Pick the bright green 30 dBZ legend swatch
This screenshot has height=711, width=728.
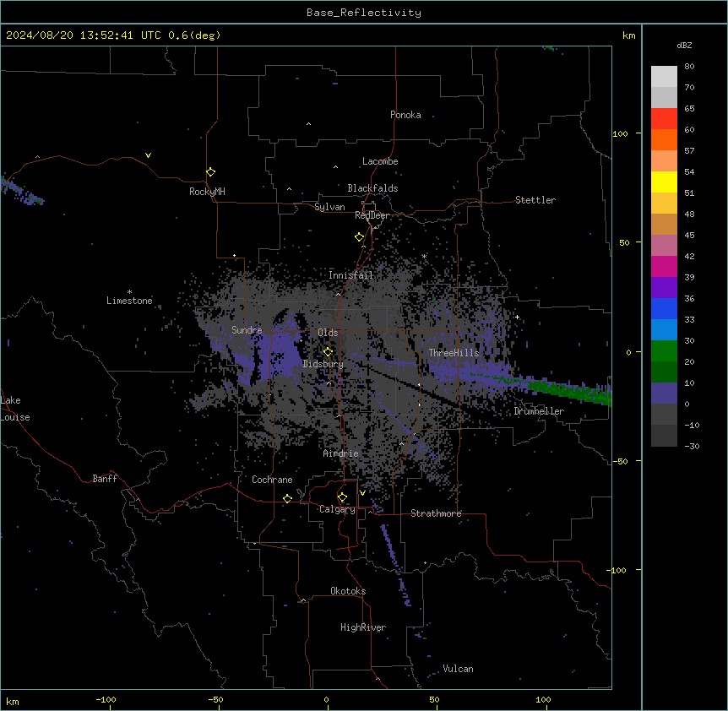(x=664, y=351)
